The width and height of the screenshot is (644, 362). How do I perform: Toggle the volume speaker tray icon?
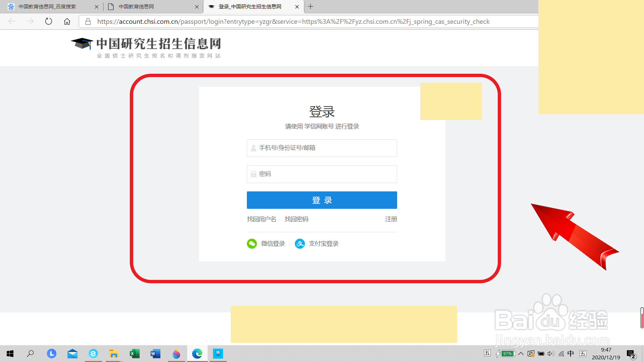[550, 354]
